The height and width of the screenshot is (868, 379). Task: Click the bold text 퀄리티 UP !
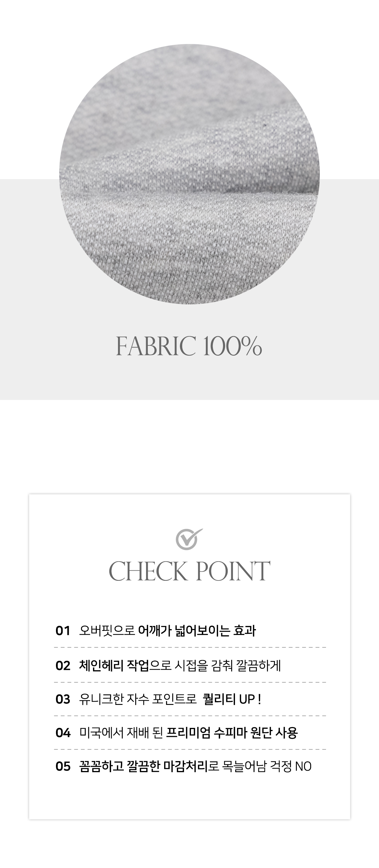[x=232, y=700]
